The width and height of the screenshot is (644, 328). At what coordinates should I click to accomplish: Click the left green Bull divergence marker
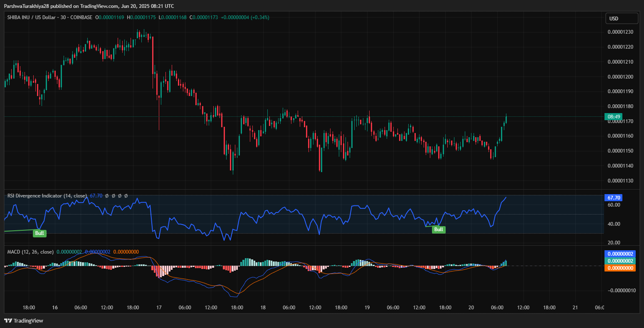(x=39, y=233)
